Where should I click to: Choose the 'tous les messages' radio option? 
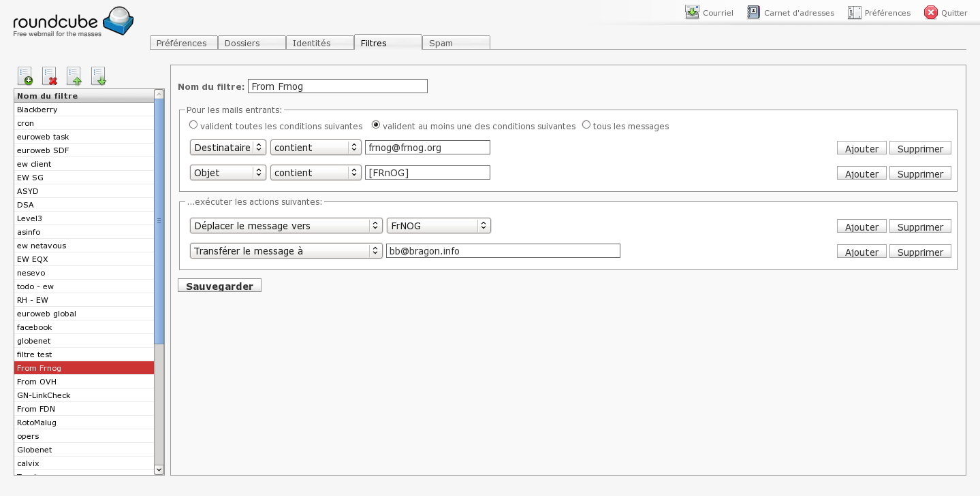[586, 125]
